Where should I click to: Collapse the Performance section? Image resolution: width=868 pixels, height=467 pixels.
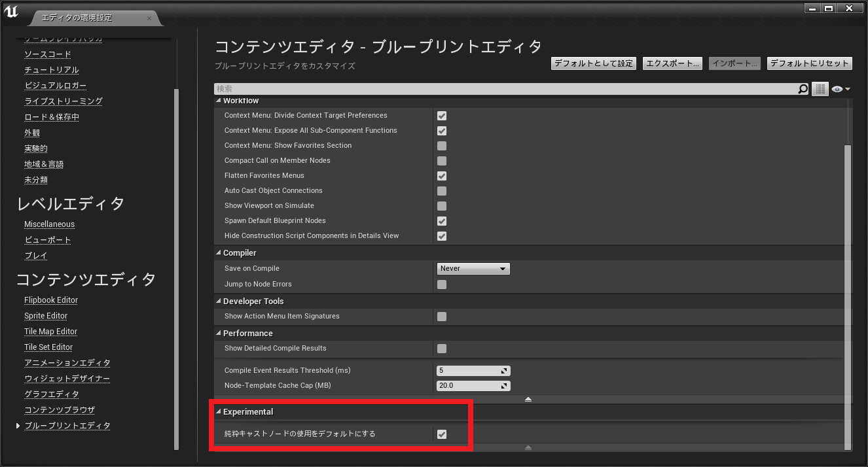coord(219,334)
